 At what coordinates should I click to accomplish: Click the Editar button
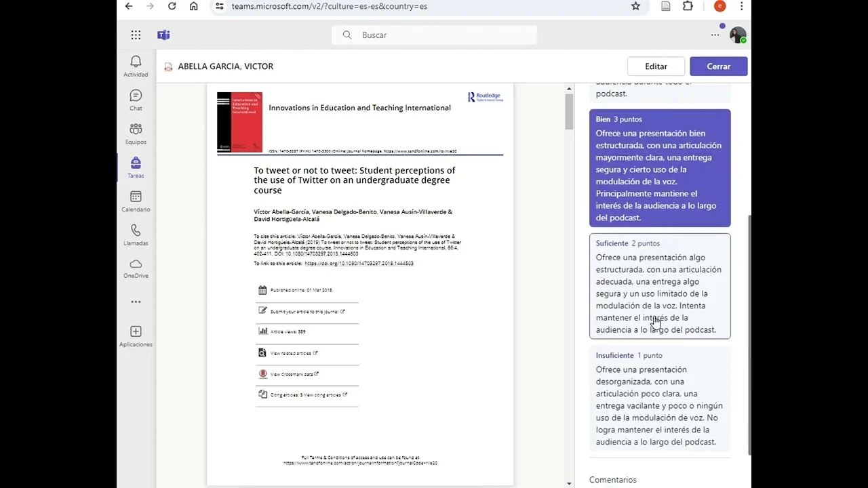656,66
